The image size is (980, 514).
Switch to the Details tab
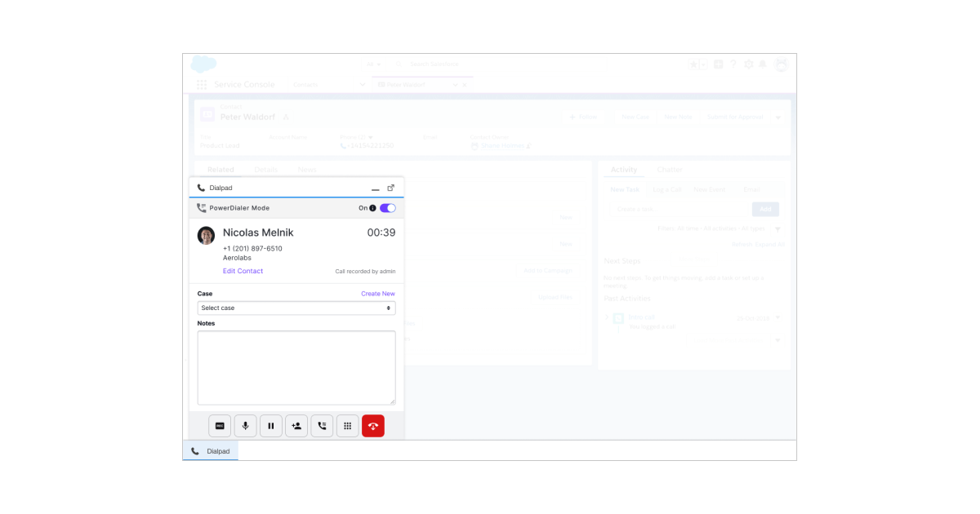pyautogui.click(x=265, y=170)
